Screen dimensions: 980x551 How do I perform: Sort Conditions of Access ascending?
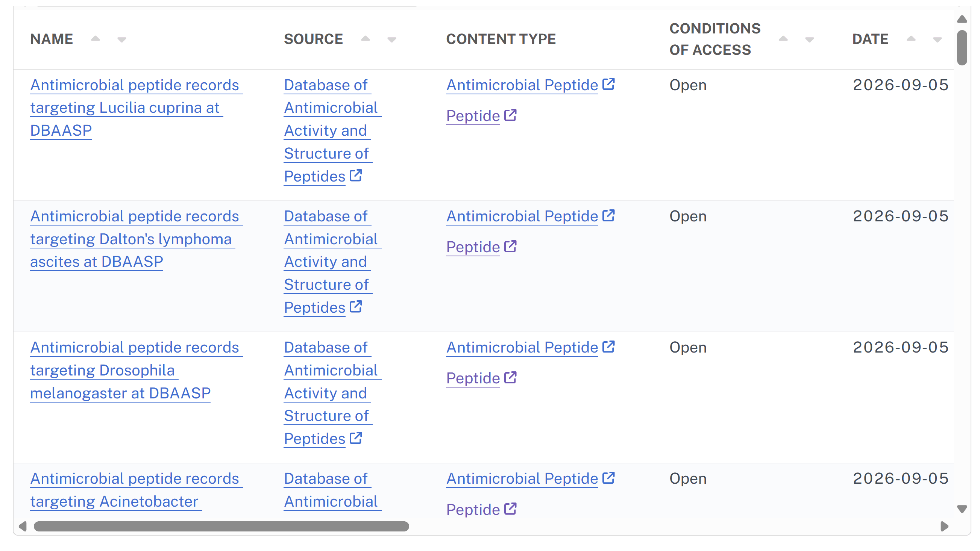pyautogui.click(x=783, y=38)
